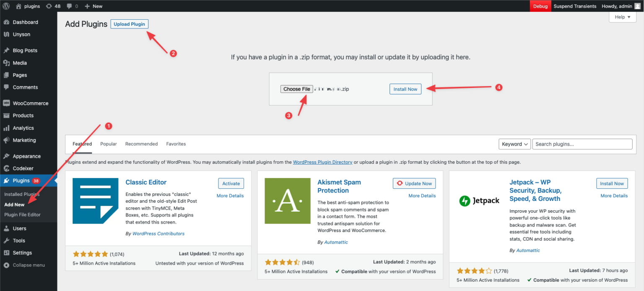Click the Jetpack logo on the plugin card

479,201
